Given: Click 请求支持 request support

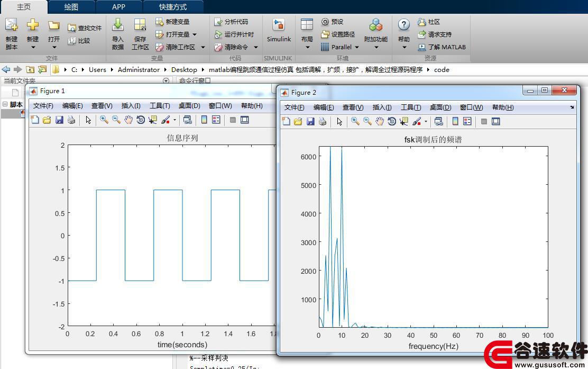Looking at the screenshot, I should pos(435,34).
